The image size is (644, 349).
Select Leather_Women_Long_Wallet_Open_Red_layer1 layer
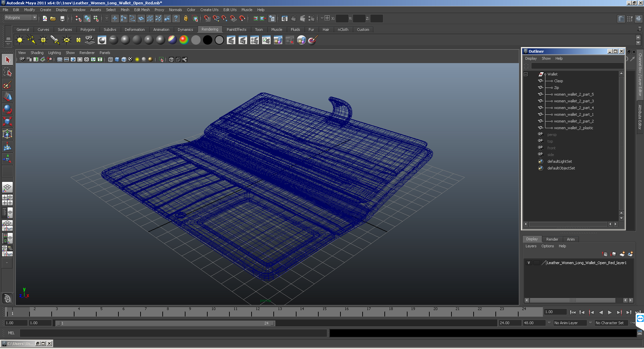pyautogui.click(x=587, y=263)
